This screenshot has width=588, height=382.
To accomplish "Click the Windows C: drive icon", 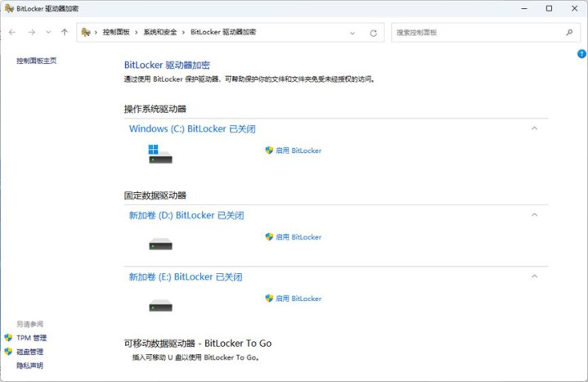I will [x=160, y=154].
